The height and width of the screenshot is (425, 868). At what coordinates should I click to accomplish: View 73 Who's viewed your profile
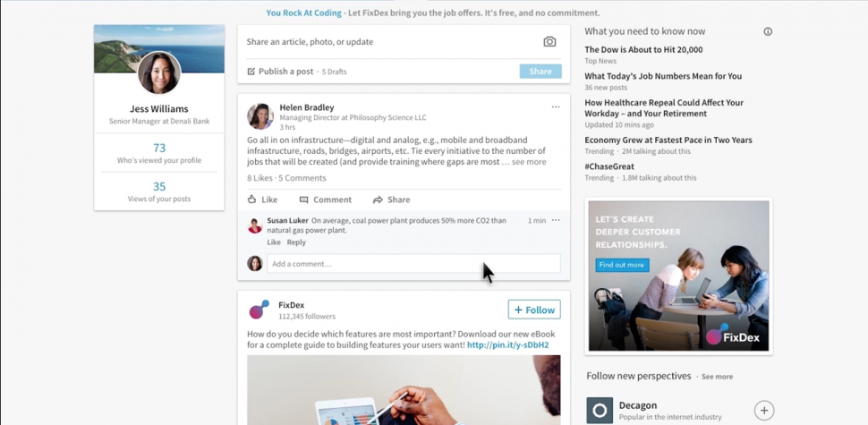(159, 153)
